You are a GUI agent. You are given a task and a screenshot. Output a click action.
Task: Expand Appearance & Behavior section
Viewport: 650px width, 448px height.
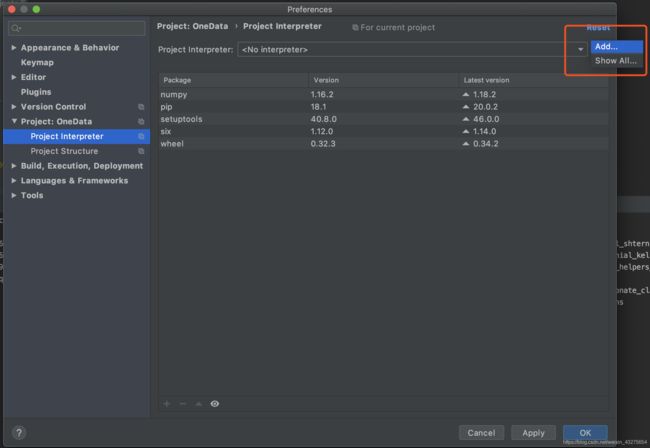pos(14,48)
